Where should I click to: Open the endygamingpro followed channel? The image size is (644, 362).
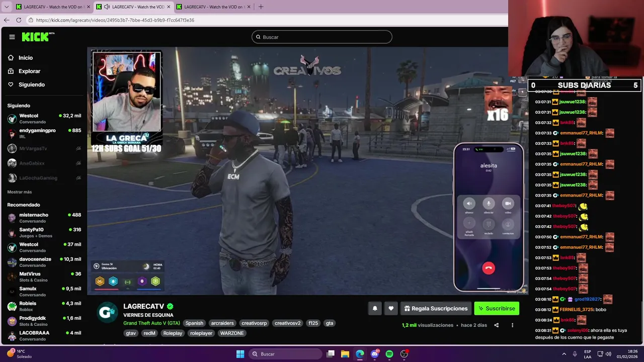point(44,133)
